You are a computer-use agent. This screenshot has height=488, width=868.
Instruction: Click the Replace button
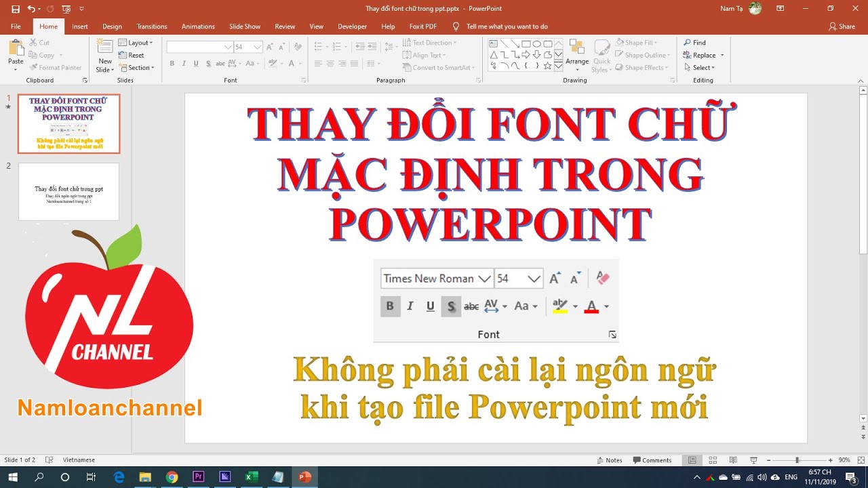(x=699, y=55)
